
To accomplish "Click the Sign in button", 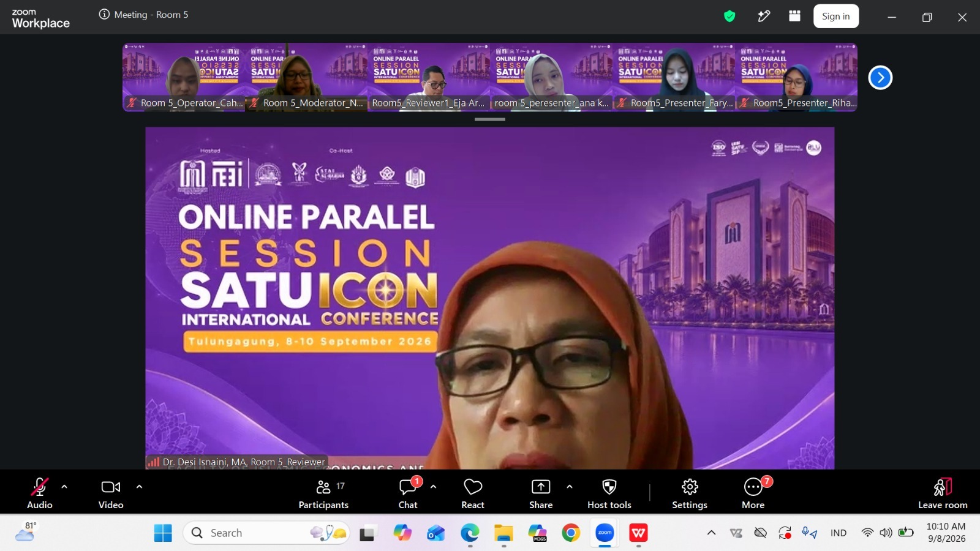I will tap(836, 17).
